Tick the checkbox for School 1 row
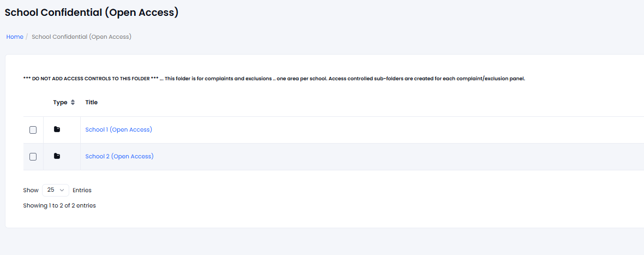 [33, 130]
